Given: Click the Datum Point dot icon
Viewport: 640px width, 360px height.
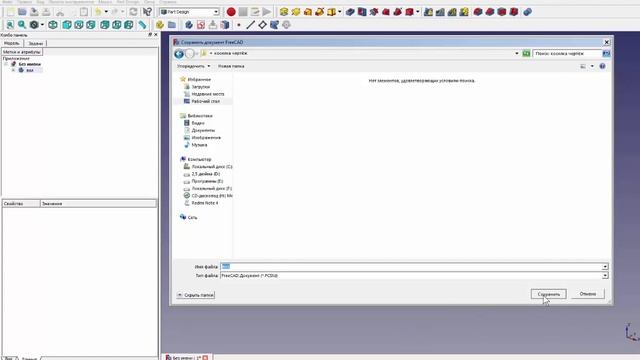Looking at the screenshot, I should 239,25.
